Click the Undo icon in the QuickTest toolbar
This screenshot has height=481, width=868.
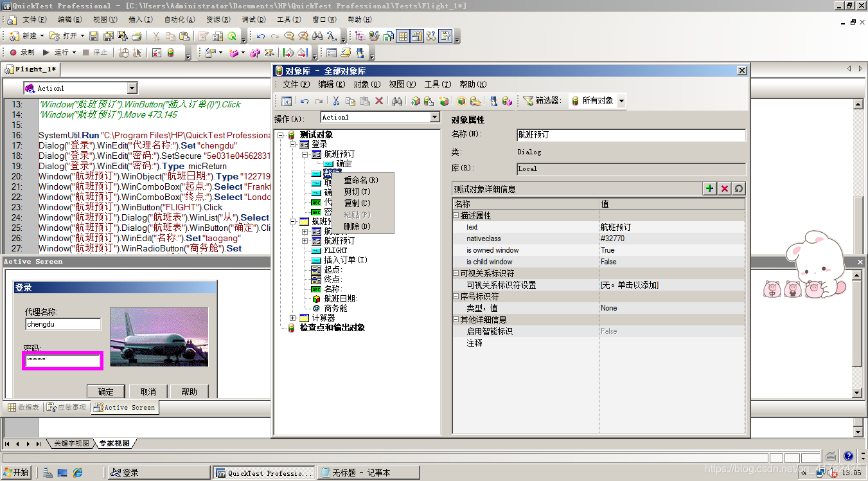tap(260, 36)
